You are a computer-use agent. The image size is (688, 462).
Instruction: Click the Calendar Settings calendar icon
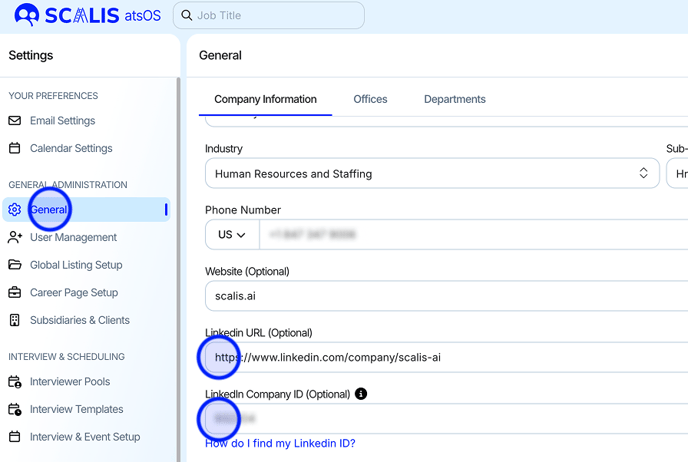[x=15, y=149]
